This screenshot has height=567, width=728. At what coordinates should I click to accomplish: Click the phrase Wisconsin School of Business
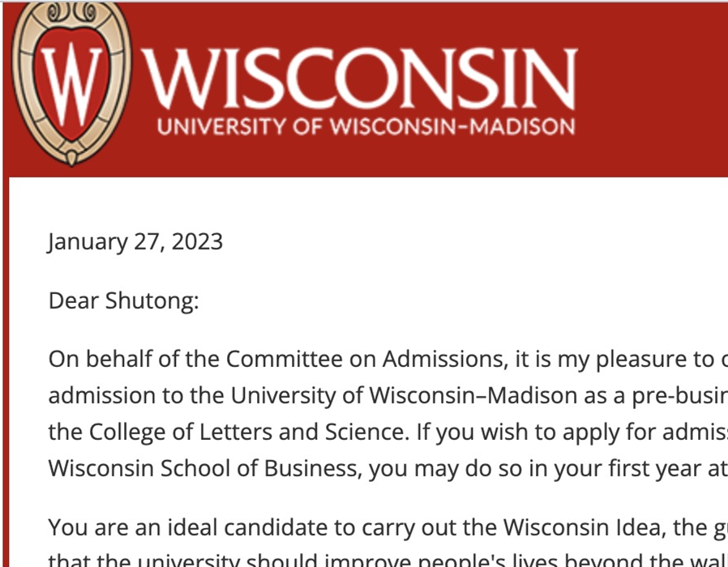203,469
